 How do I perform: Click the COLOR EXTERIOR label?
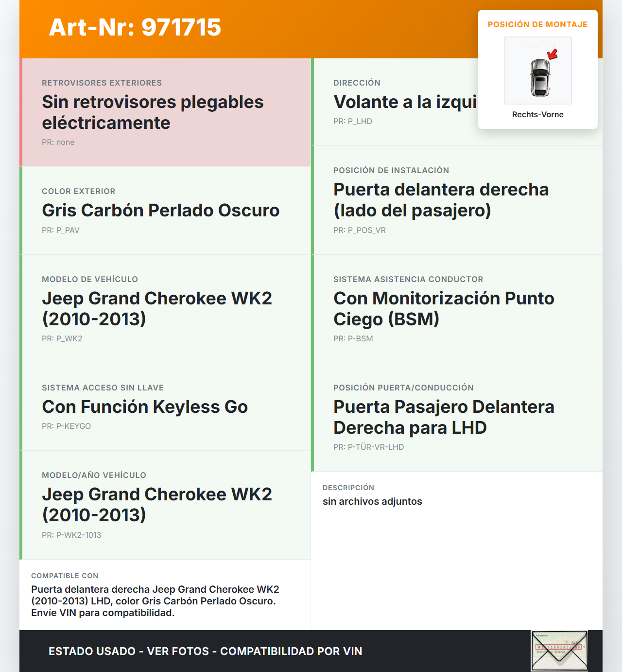(x=79, y=191)
